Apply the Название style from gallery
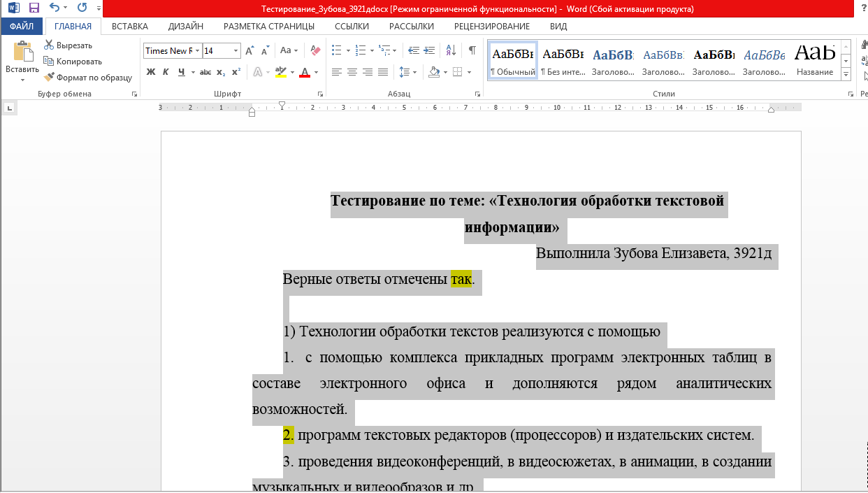The width and height of the screenshot is (868, 493). [x=815, y=59]
